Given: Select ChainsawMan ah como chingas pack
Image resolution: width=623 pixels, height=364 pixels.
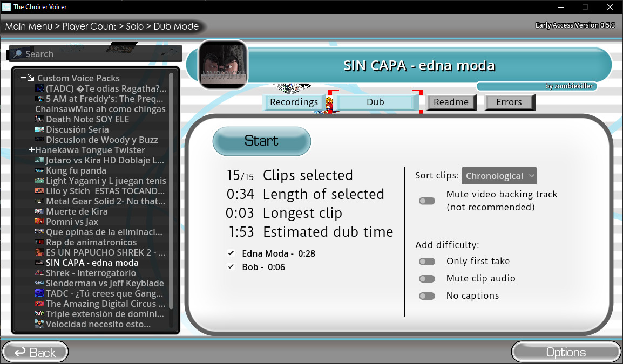Looking at the screenshot, I should [x=100, y=109].
